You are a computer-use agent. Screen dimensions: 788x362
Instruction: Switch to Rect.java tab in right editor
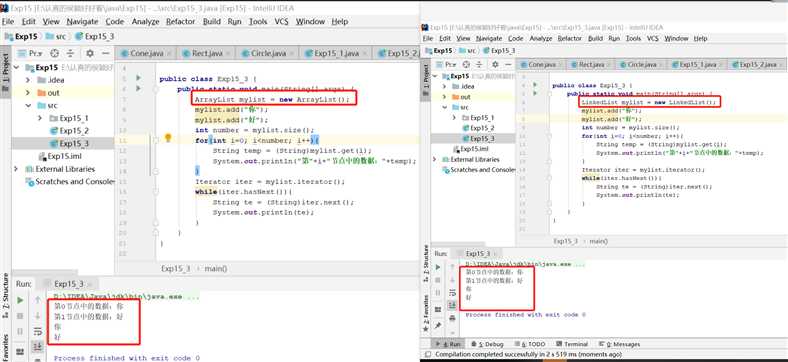591,65
